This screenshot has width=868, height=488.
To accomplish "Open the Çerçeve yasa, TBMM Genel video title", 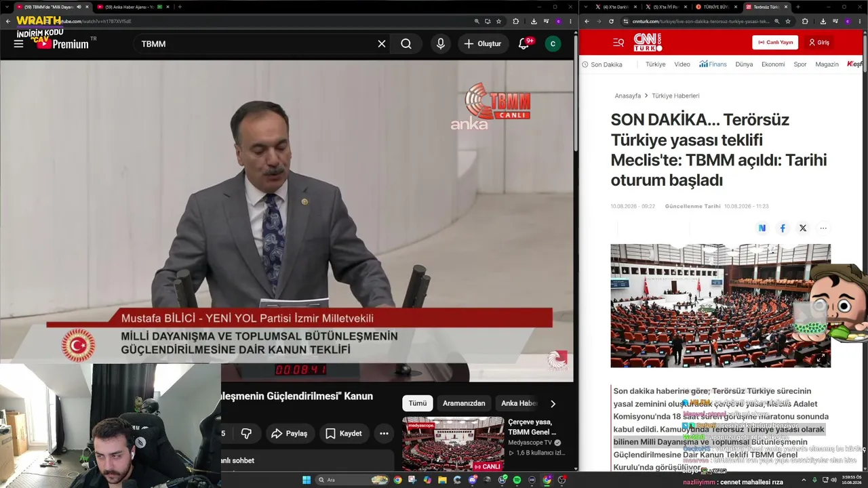I will coord(532,426).
